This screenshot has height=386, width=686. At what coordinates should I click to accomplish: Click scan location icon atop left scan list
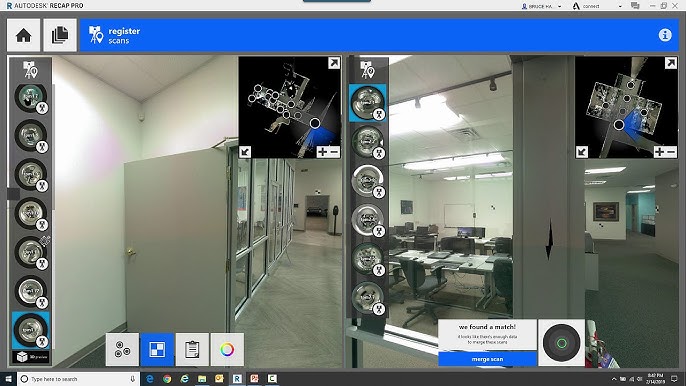(x=30, y=70)
